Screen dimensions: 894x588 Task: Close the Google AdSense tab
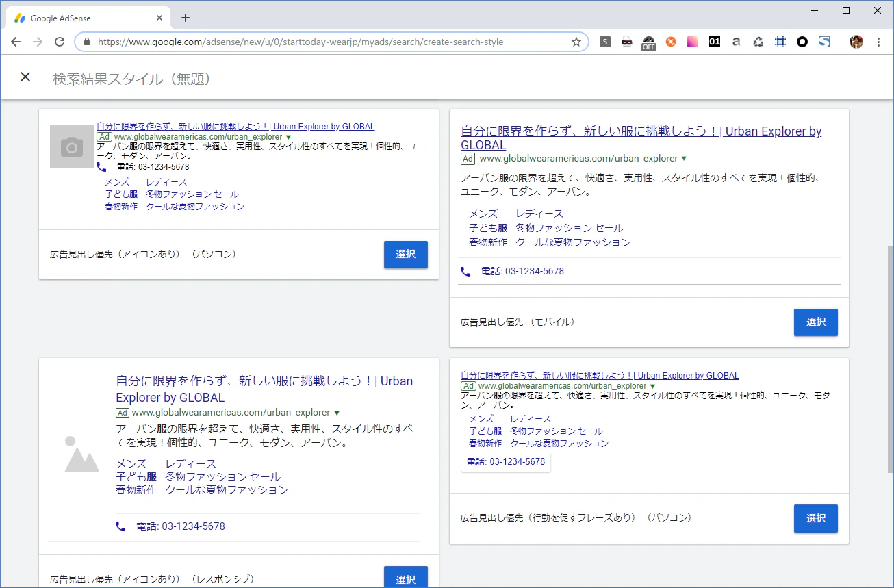pos(158,18)
